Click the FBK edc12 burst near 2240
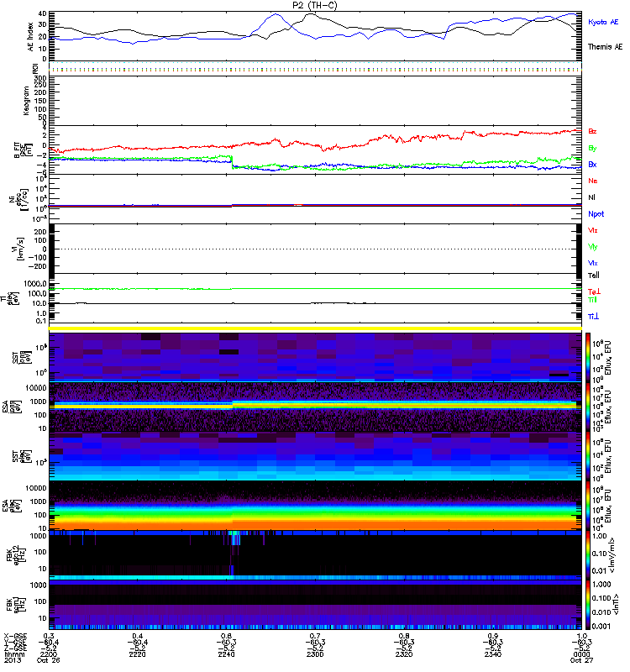 234,538
